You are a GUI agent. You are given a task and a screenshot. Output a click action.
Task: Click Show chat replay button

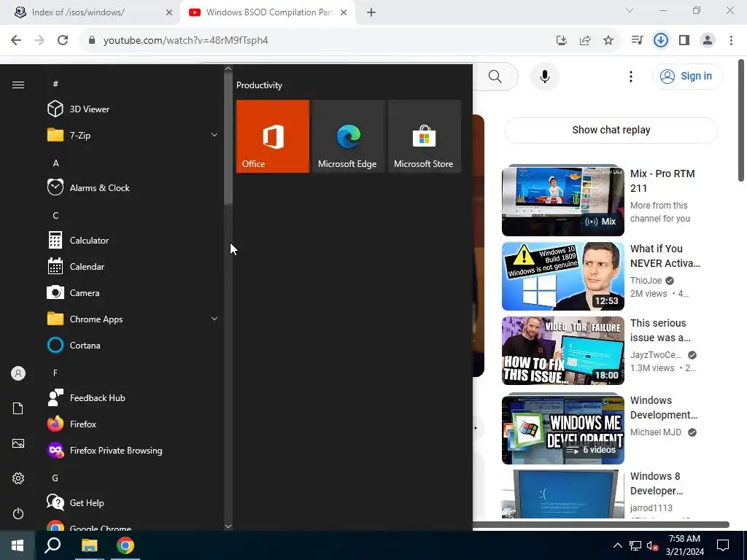(611, 130)
